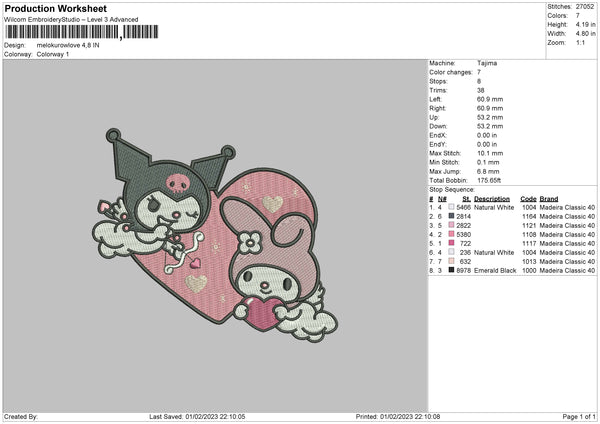Click the Brand column header

(x=549, y=199)
